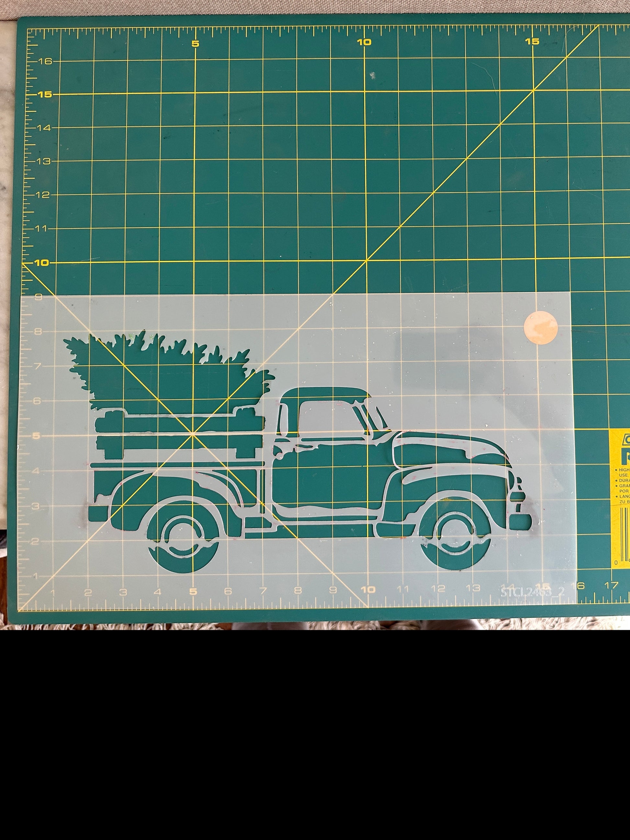Click the number 17 on bottom ruler
This screenshot has width=630, height=840.
click(x=611, y=585)
